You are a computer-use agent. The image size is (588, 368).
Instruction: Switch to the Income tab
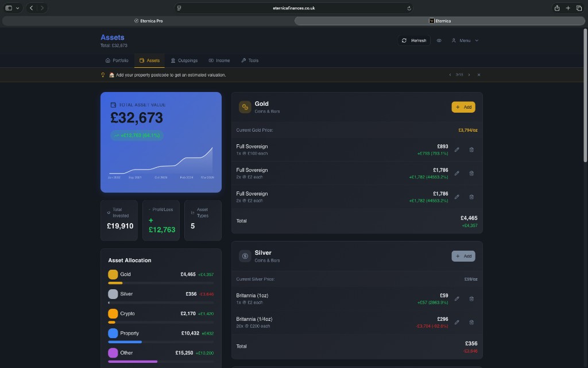[219, 60]
